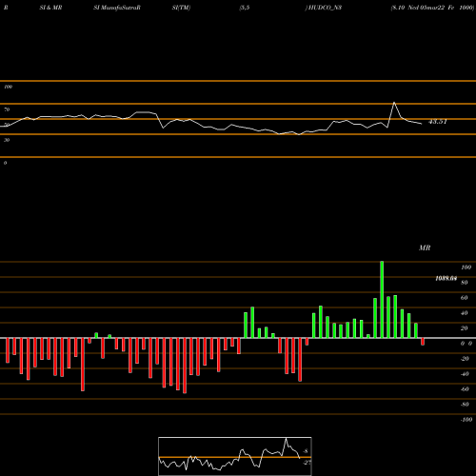The height and width of the screenshot is (476, 476).
Task: Click the '-80' label on the bar chart axis
Action: (x=465, y=405)
